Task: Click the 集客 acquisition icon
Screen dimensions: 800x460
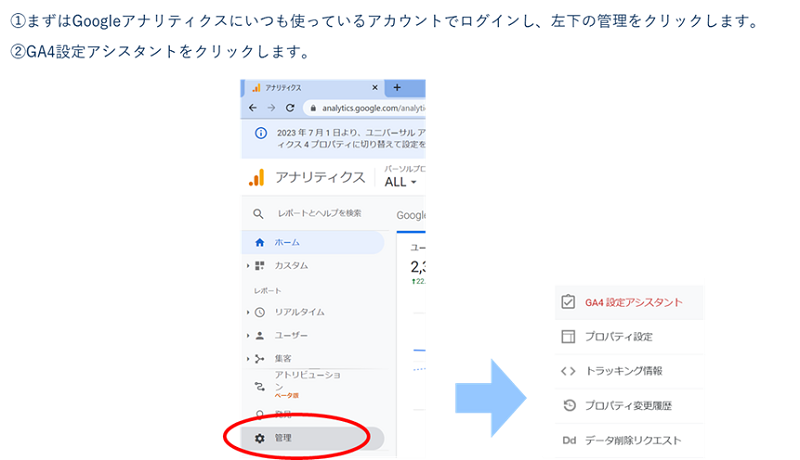Action: [260, 359]
